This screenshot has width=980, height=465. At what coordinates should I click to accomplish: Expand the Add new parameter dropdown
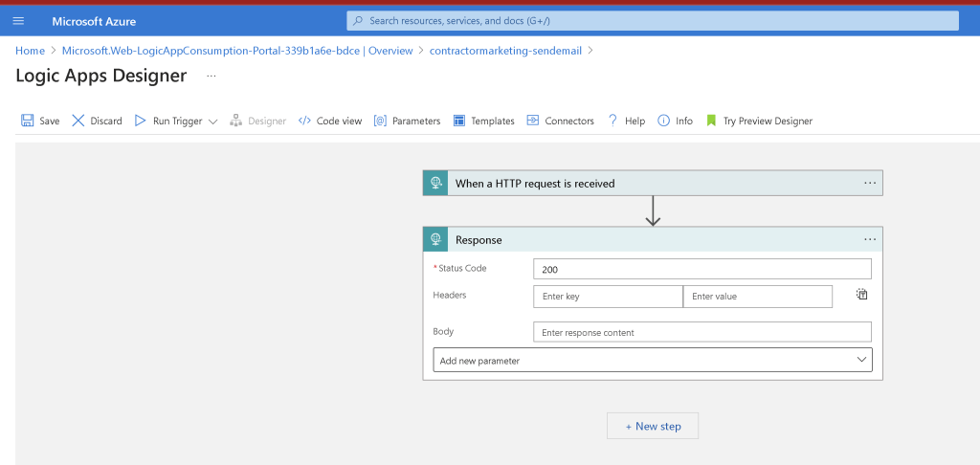coord(653,360)
